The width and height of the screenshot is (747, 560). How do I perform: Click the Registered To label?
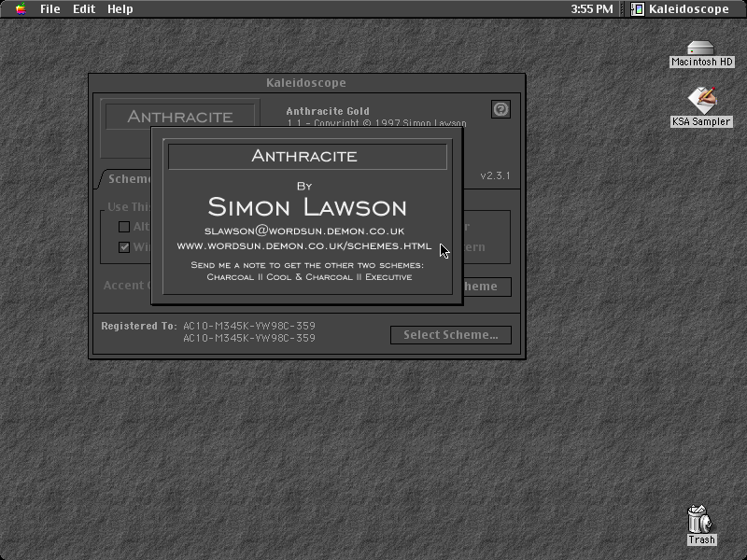tap(138, 326)
